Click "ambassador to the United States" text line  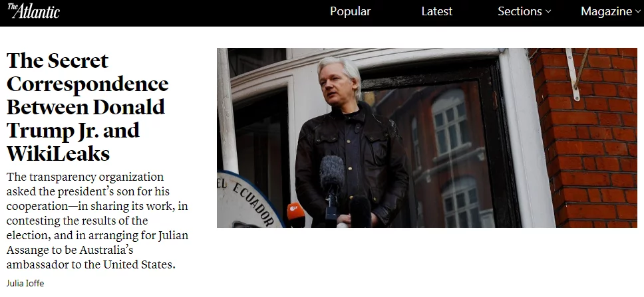pos(90,264)
